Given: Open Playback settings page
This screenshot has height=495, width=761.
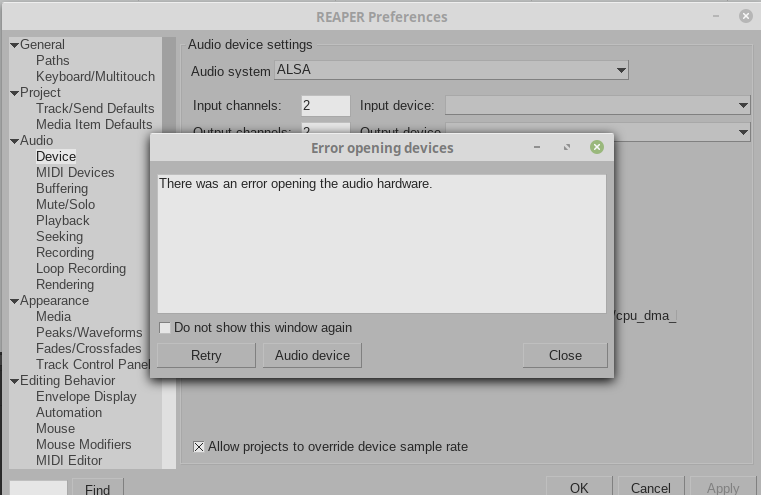Looking at the screenshot, I should pyautogui.click(x=63, y=221).
